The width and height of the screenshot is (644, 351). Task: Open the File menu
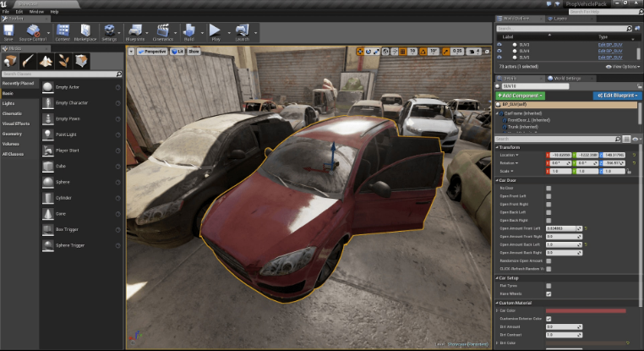click(6, 12)
